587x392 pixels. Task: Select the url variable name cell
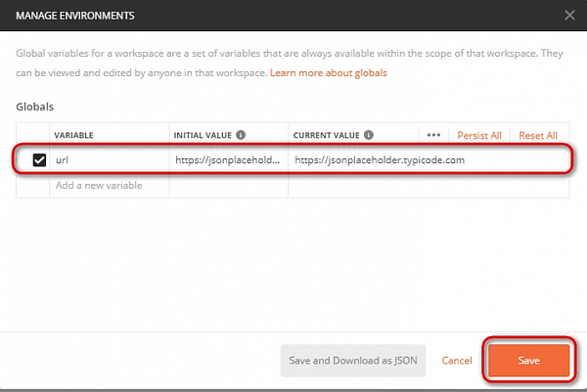(x=108, y=160)
